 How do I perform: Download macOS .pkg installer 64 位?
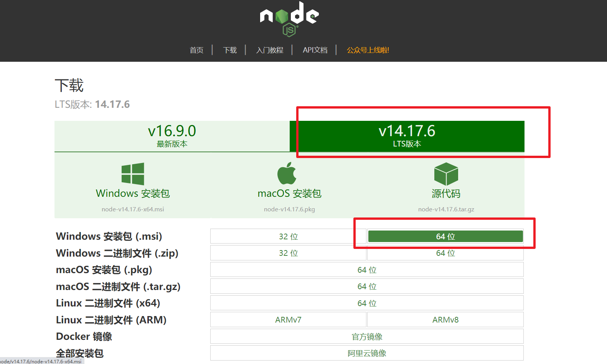point(367,270)
